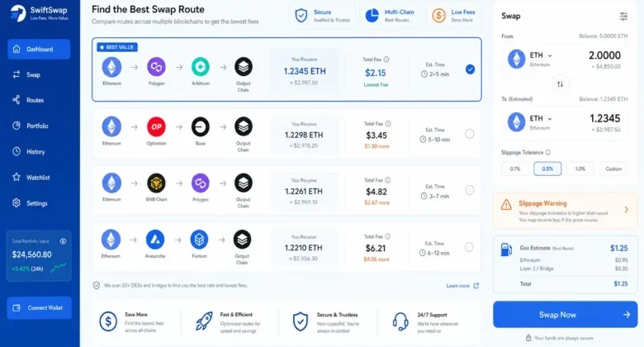
Task: Click the Best Value badge
Action: tap(117, 47)
